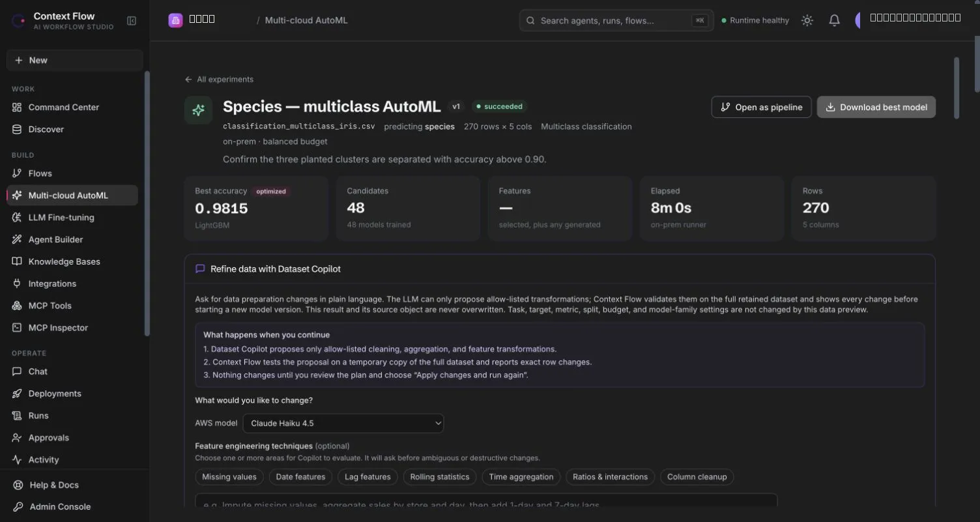This screenshot has width=980, height=522.
Task: Click the experiment sparkle icon beside title
Action: tap(198, 110)
